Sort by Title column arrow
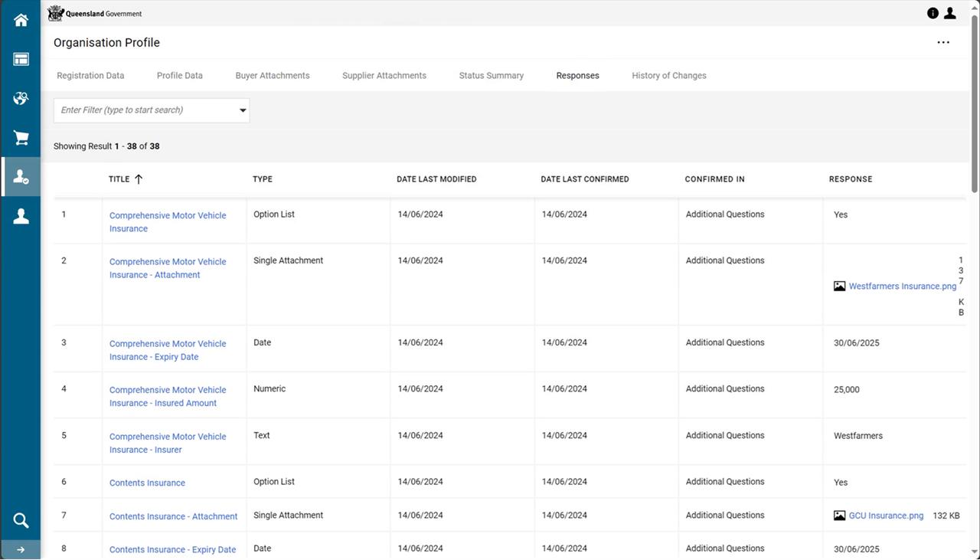 [139, 179]
